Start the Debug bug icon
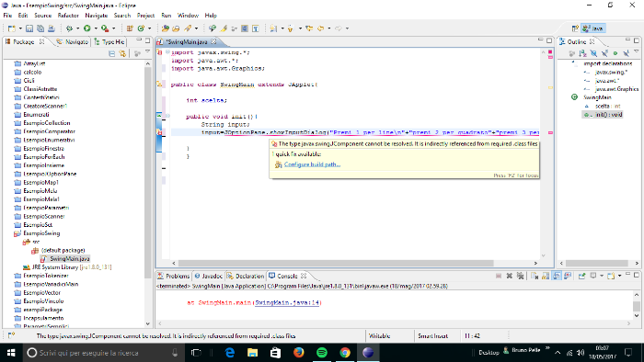 point(69,28)
